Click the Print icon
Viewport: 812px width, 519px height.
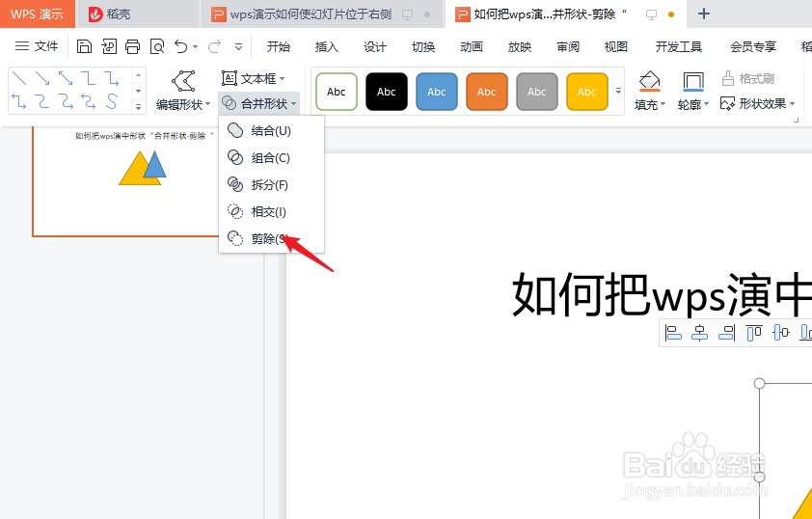click(x=132, y=46)
